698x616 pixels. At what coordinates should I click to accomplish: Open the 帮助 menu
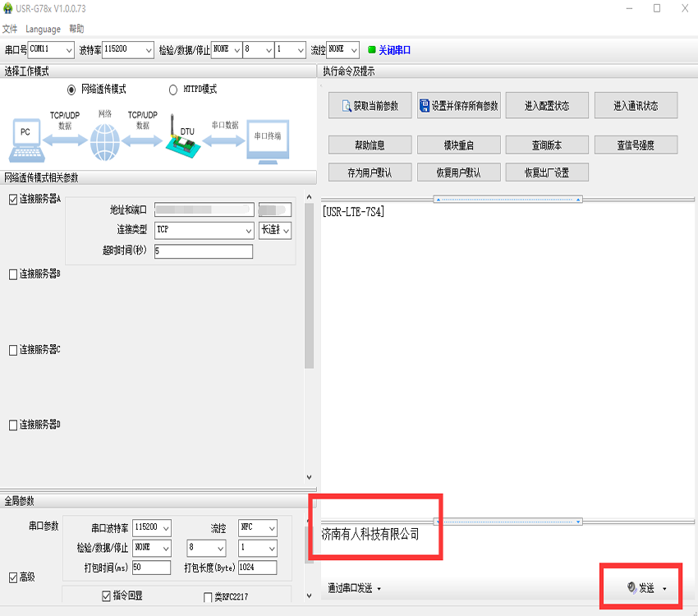point(78,29)
